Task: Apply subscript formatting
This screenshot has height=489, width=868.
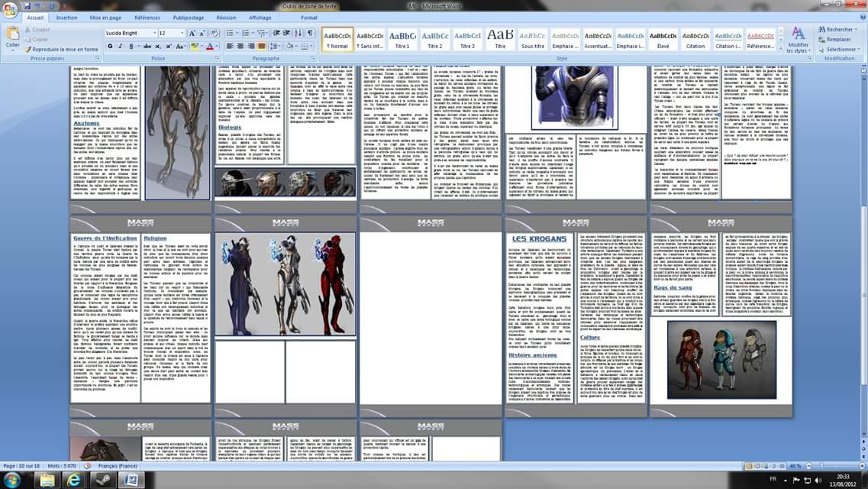Action: (158, 47)
